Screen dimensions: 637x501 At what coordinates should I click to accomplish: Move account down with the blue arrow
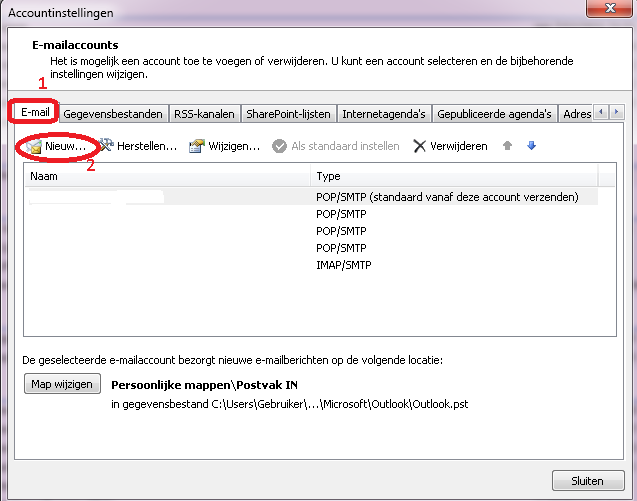pyautogui.click(x=531, y=145)
